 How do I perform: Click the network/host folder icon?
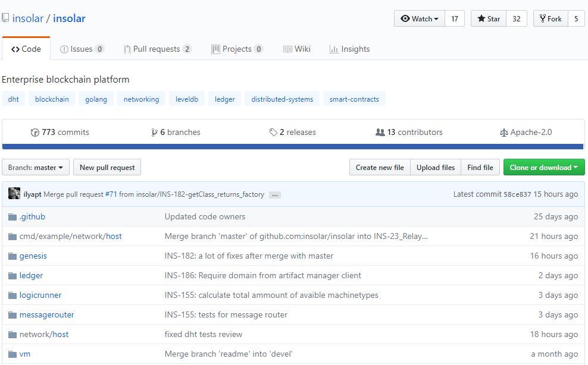12,335
